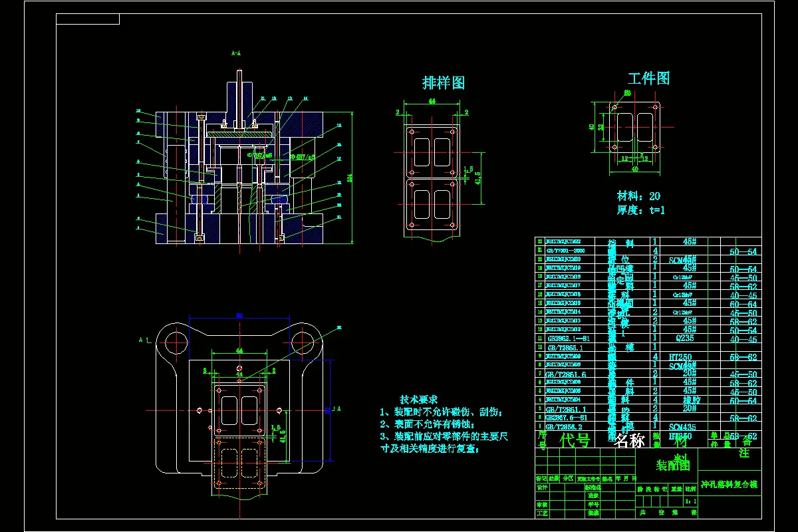The image size is (798, 532).
Task: Click the 年 月 日 date cell
Action: pyautogui.click(x=626, y=478)
